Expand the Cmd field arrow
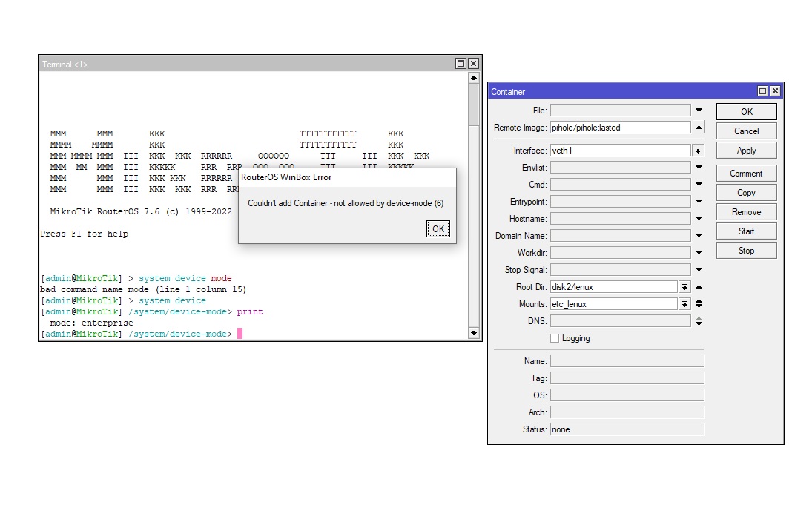 point(699,185)
